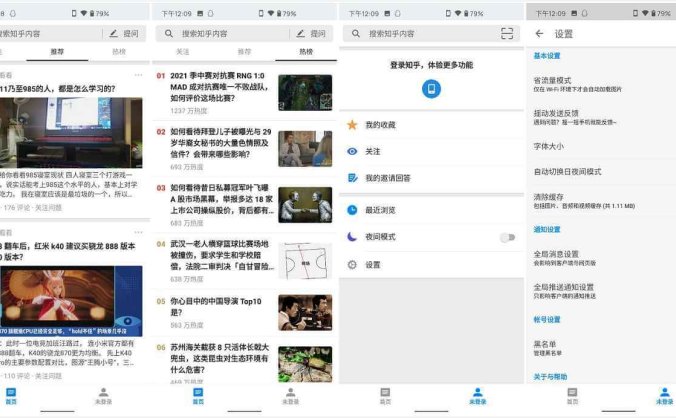Tap the gear icon beside 设置
676x418 pixels.
point(352,265)
